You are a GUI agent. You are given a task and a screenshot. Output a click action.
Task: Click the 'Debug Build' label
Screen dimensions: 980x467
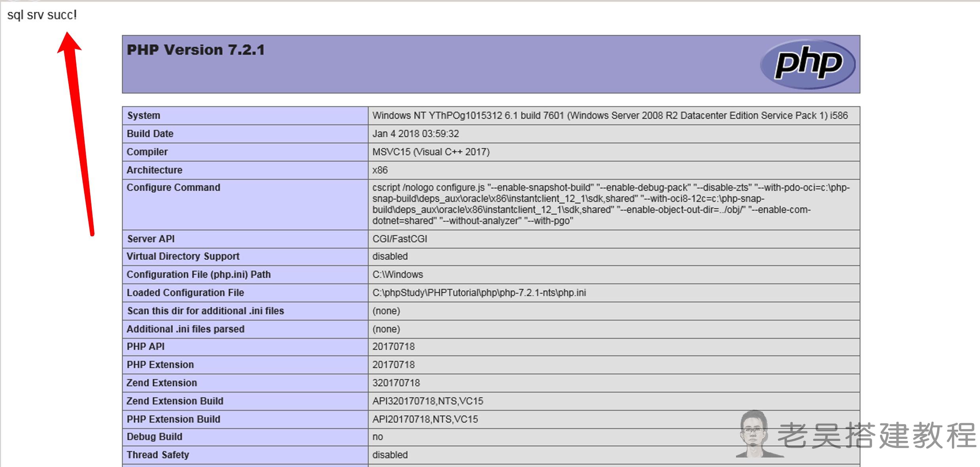(x=154, y=437)
